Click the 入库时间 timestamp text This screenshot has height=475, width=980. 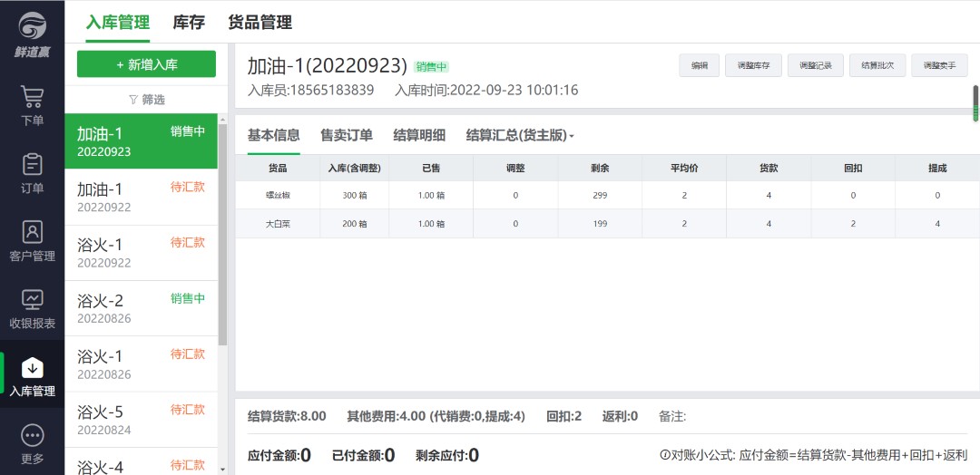click(x=486, y=91)
